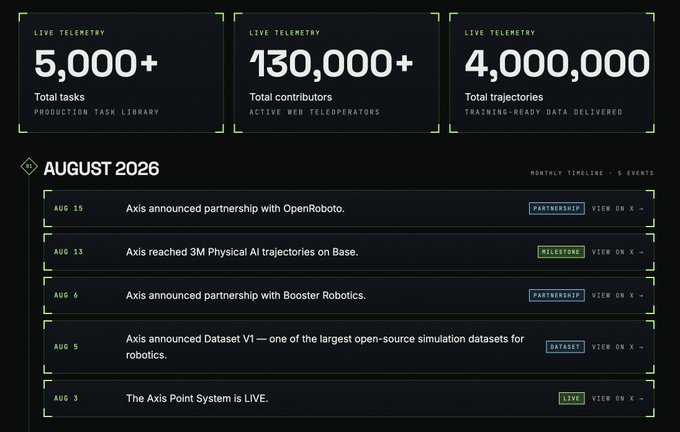
Task: Click the AUG 15 date label
Action: coord(68,209)
